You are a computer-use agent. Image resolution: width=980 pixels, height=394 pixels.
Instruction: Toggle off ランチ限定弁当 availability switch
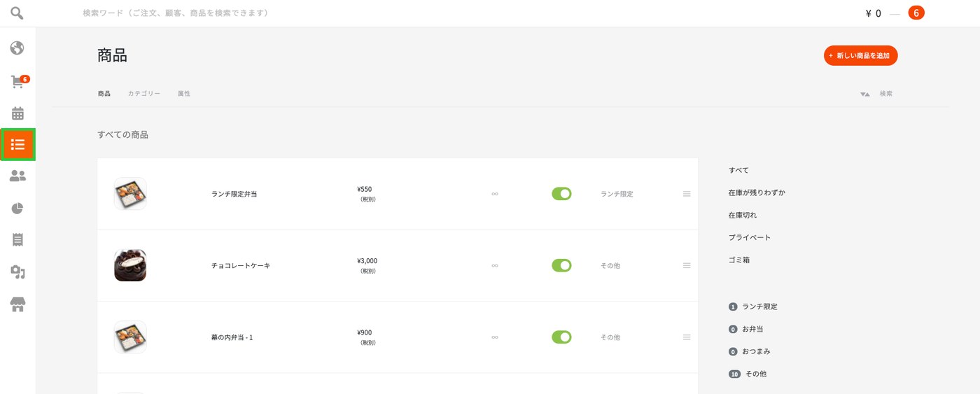(x=561, y=194)
